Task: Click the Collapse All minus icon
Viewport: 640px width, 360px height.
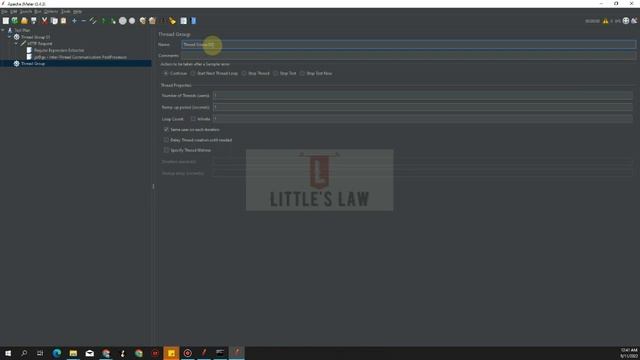Action: coord(84,20)
